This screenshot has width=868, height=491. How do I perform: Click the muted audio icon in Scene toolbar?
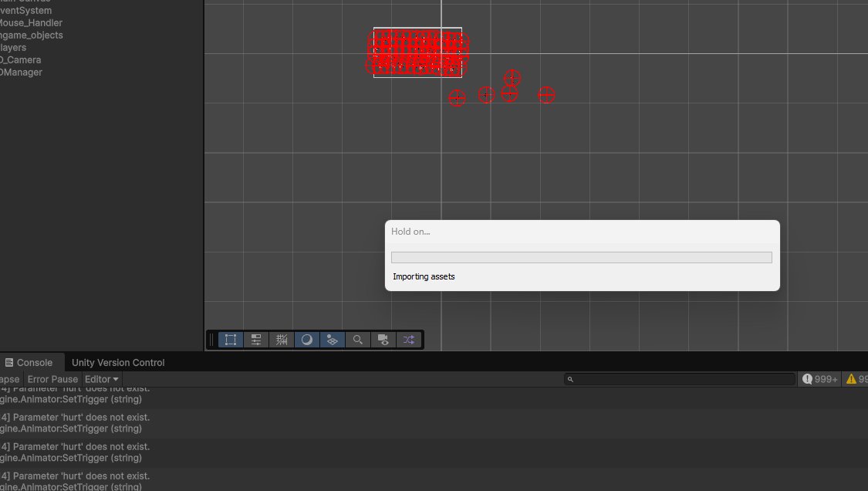[282, 340]
